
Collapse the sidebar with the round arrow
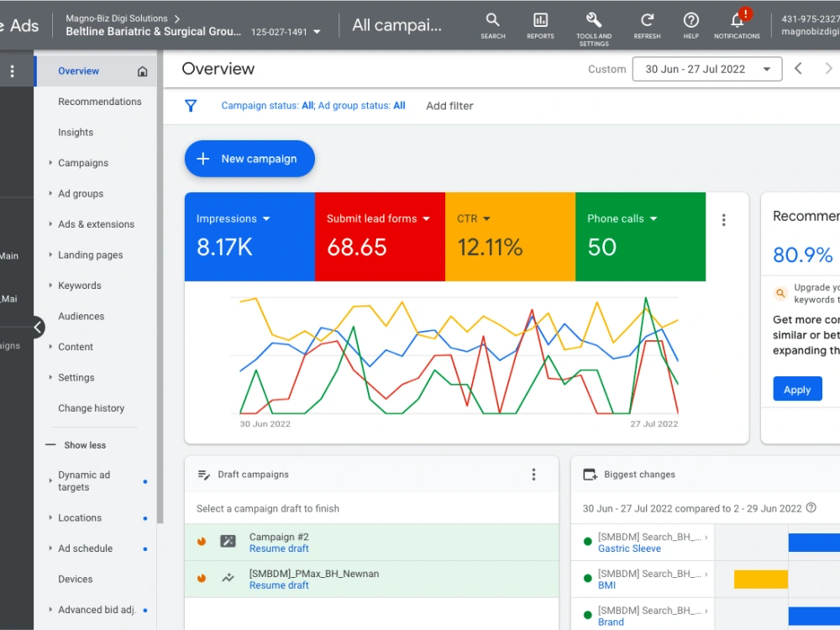38,327
